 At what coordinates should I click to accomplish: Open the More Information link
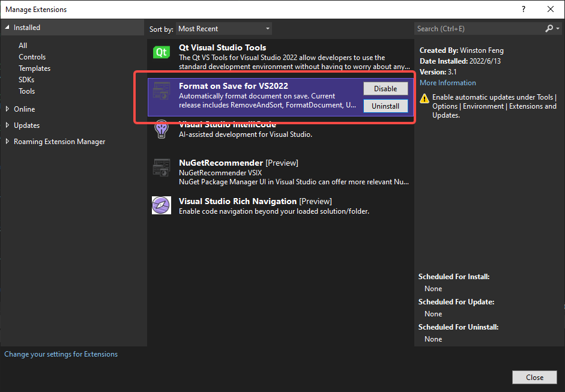click(x=447, y=82)
